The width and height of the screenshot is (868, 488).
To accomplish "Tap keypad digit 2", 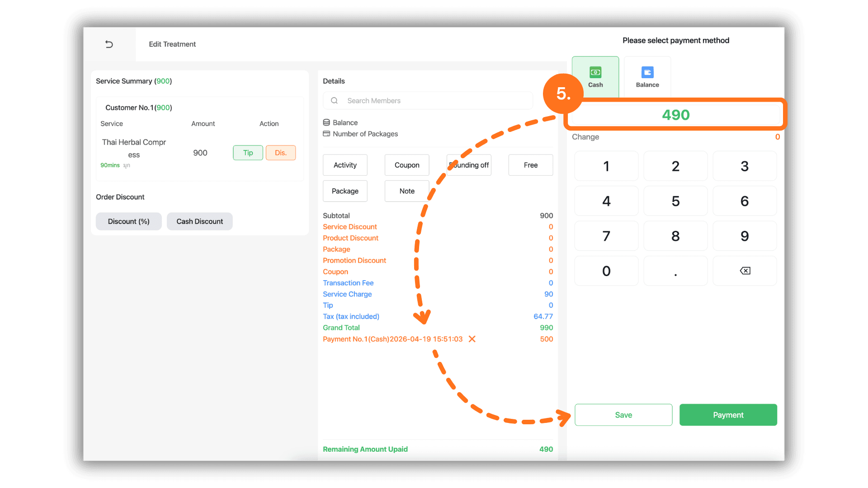I will 675,166.
